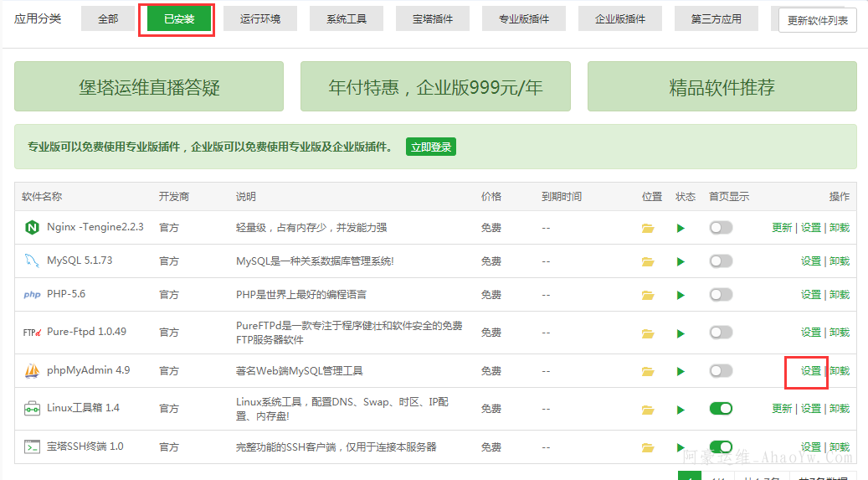The image size is (868, 480).
Task: Open the 宝塔插件 category tab
Action: pyautogui.click(x=433, y=18)
